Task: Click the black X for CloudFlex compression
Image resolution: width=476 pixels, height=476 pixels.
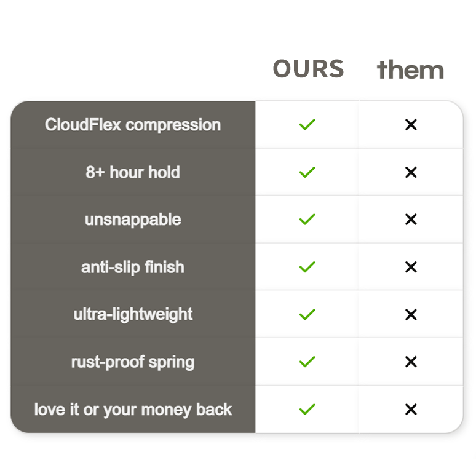Action: (x=411, y=125)
